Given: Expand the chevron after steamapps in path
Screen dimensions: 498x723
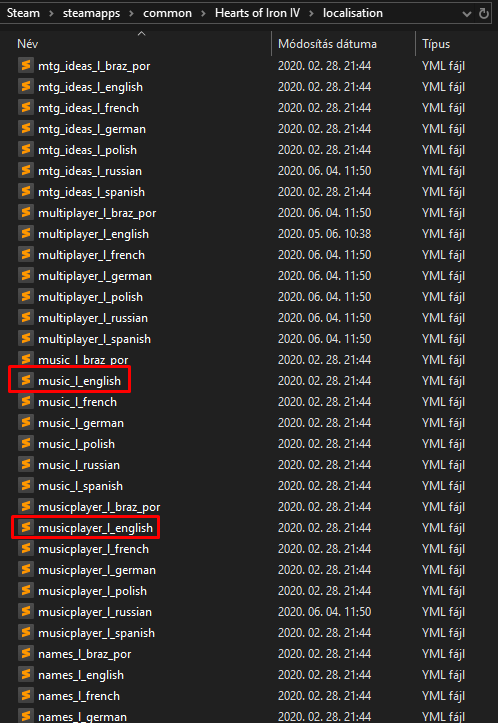Looking at the screenshot, I should coord(131,13).
